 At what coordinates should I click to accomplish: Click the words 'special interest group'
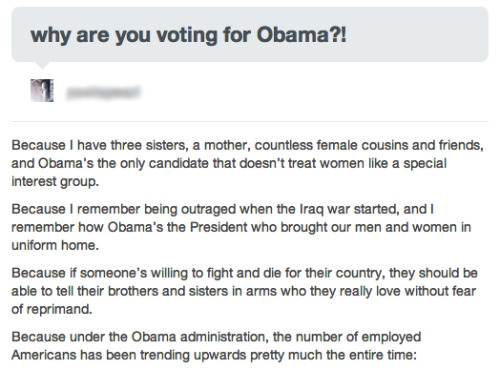(229, 172)
